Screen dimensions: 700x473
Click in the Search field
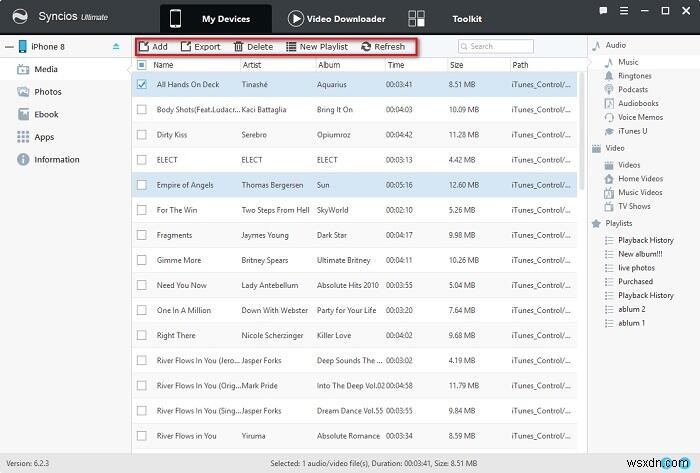[x=496, y=46]
